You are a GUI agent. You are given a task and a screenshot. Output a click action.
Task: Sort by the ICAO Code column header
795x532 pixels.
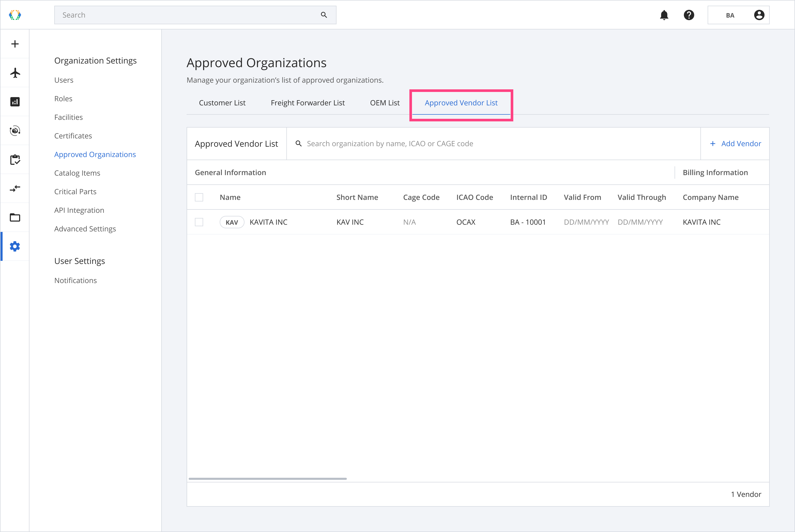pos(475,198)
